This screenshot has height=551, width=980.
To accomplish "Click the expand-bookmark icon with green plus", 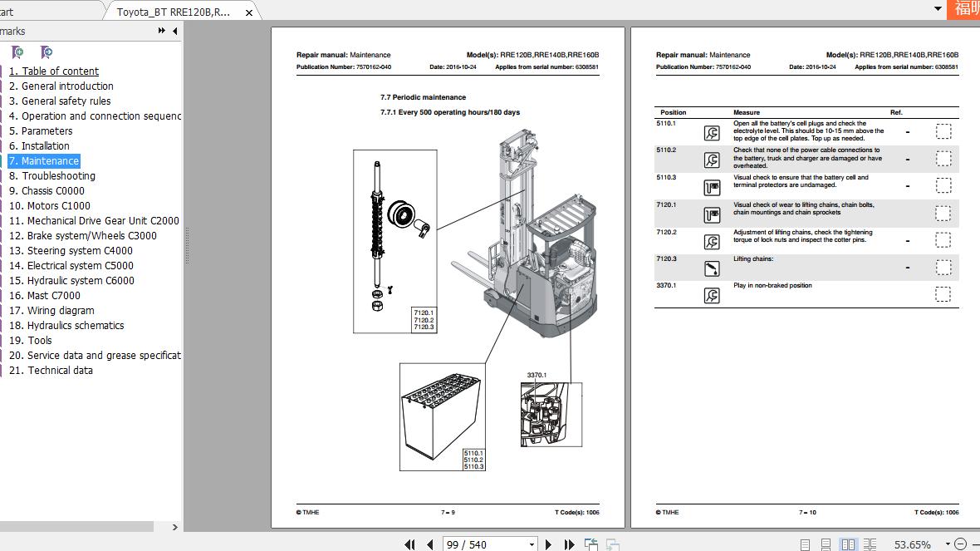I will pyautogui.click(x=17, y=52).
